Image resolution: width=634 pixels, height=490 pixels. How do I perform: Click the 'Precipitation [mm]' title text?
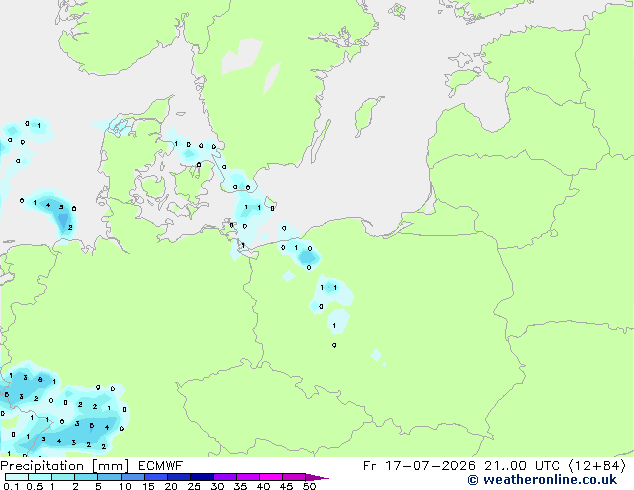tap(65, 466)
